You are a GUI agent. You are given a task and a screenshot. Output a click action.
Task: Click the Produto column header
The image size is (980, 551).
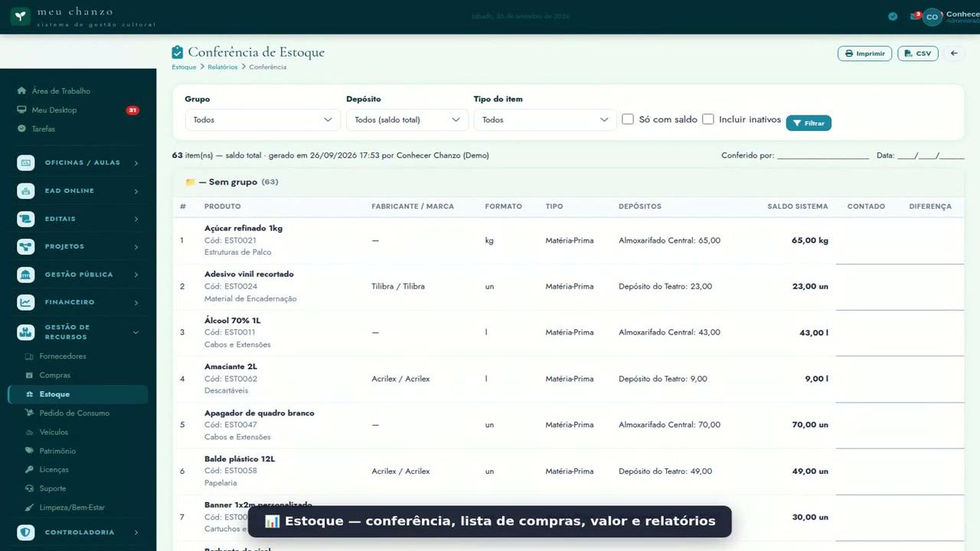(x=222, y=207)
